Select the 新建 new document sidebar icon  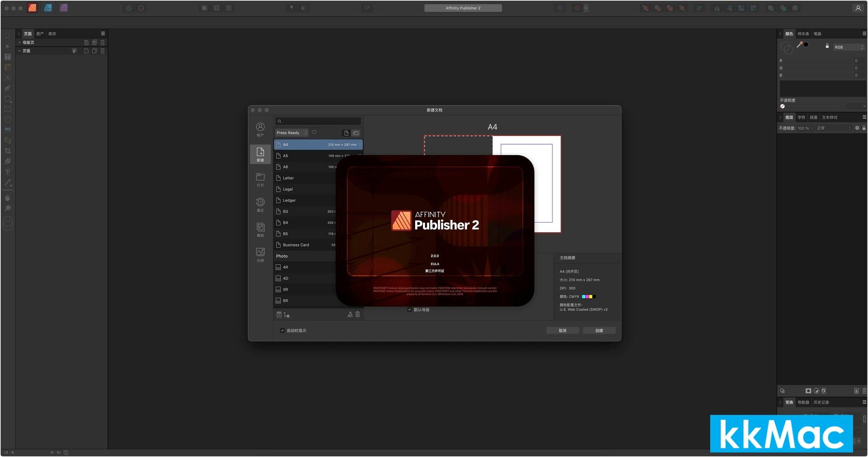260,154
